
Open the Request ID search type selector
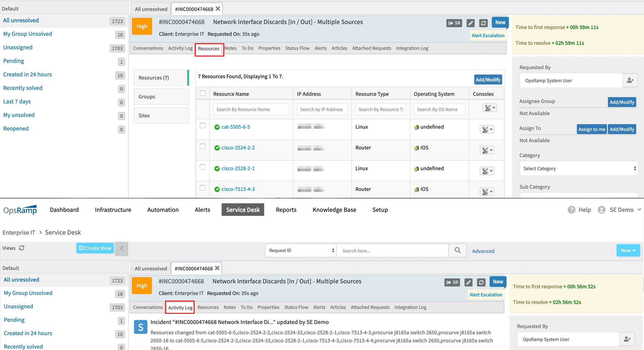300,250
